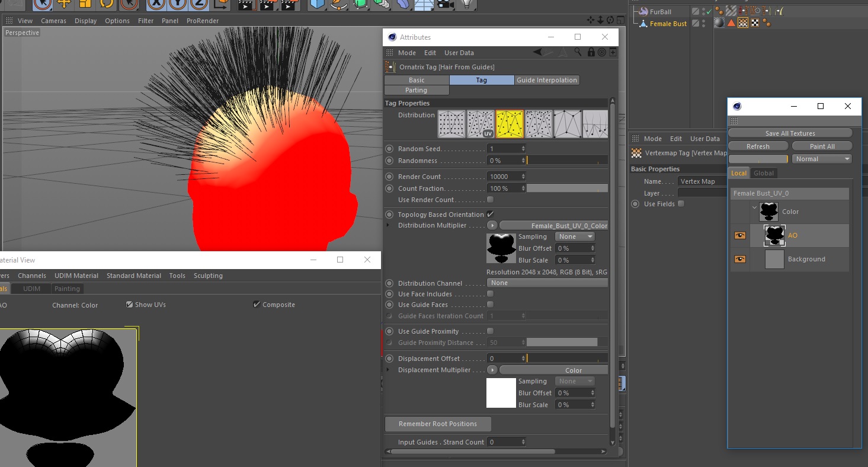Open the ProRender viewport menu
This screenshot has height=467, width=868.
(x=202, y=21)
